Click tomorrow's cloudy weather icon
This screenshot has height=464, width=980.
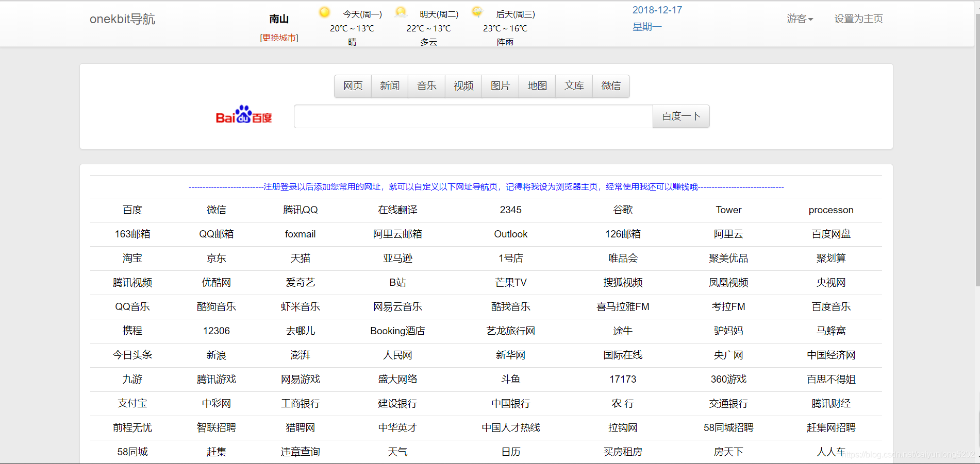[401, 12]
